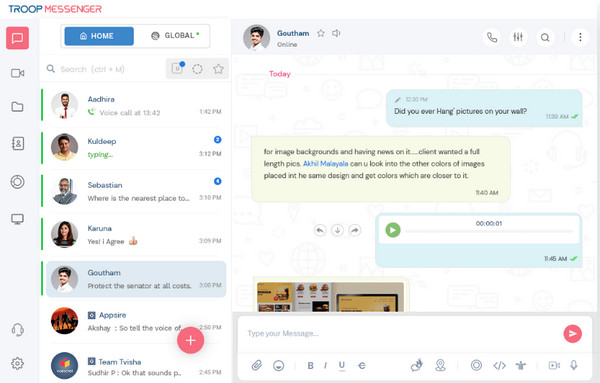This screenshot has width=600, height=383.
Task: Switch to the HOME tab
Action: tap(99, 36)
